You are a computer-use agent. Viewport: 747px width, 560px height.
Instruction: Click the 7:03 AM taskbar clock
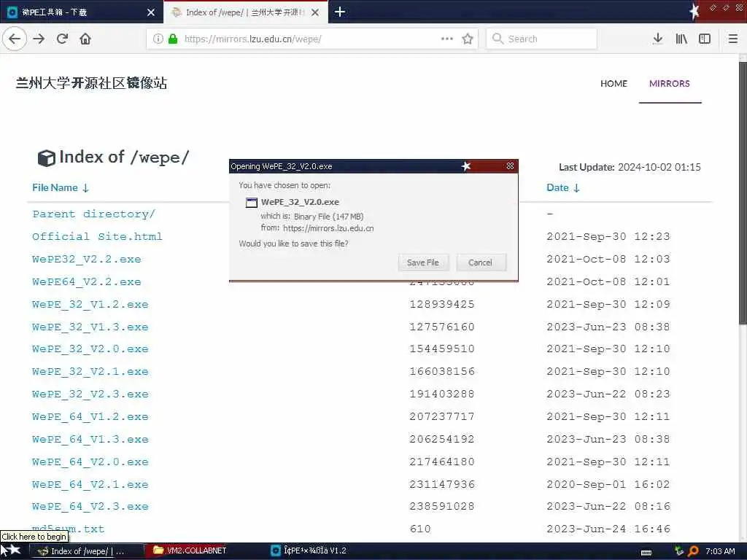[720, 551]
